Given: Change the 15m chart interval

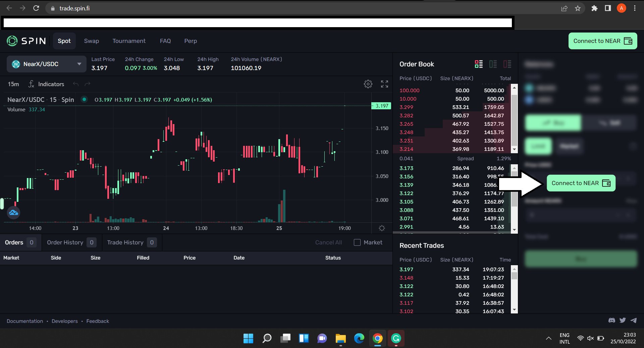Looking at the screenshot, I should [13, 84].
